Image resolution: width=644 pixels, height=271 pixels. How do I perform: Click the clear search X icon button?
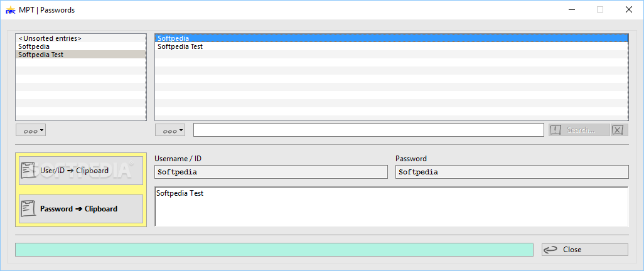620,130
